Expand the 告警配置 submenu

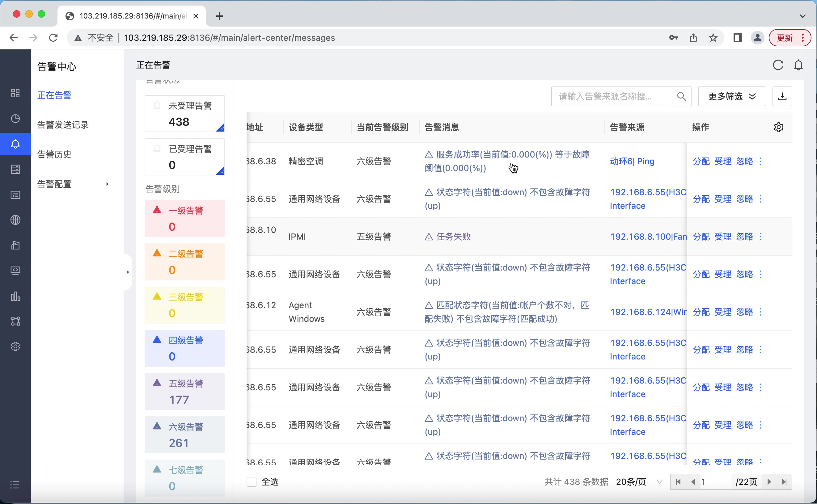point(54,184)
